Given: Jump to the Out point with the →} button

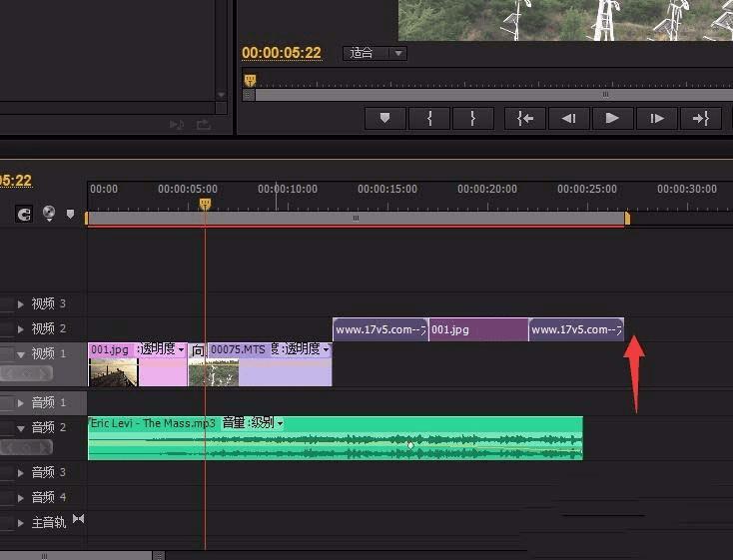Looking at the screenshot, I should [x=701, y=118].
